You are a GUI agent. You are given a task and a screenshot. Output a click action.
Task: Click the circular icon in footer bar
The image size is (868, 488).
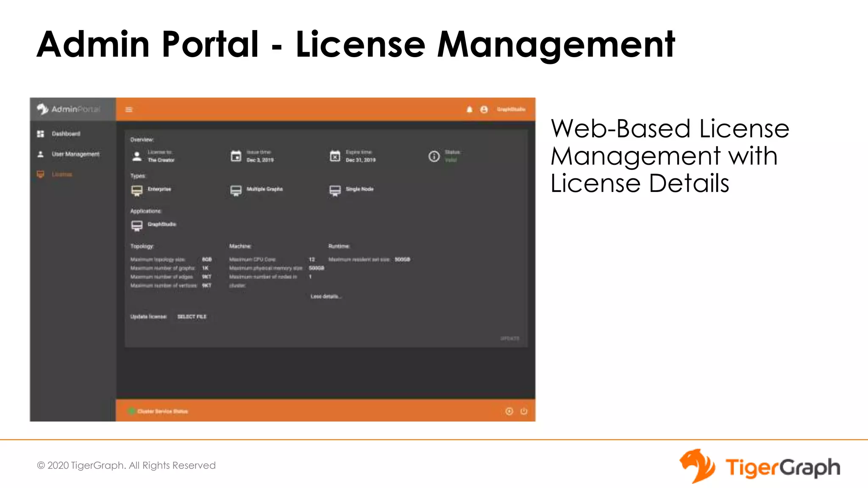tap(509, 411)
